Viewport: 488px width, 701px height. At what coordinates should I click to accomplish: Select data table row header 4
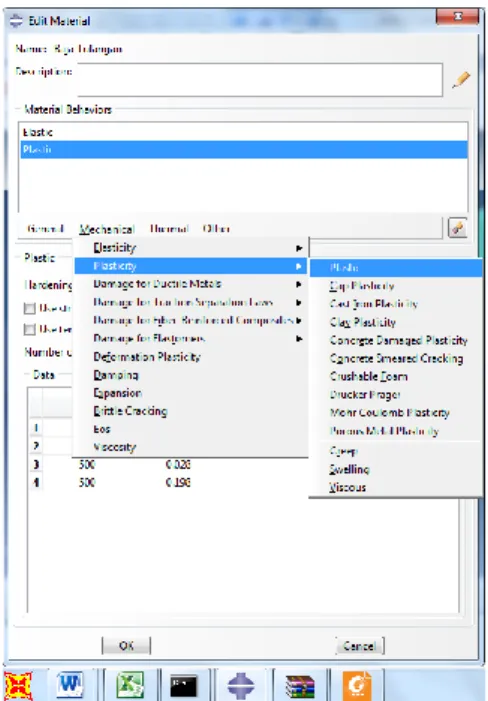(36, 483)
